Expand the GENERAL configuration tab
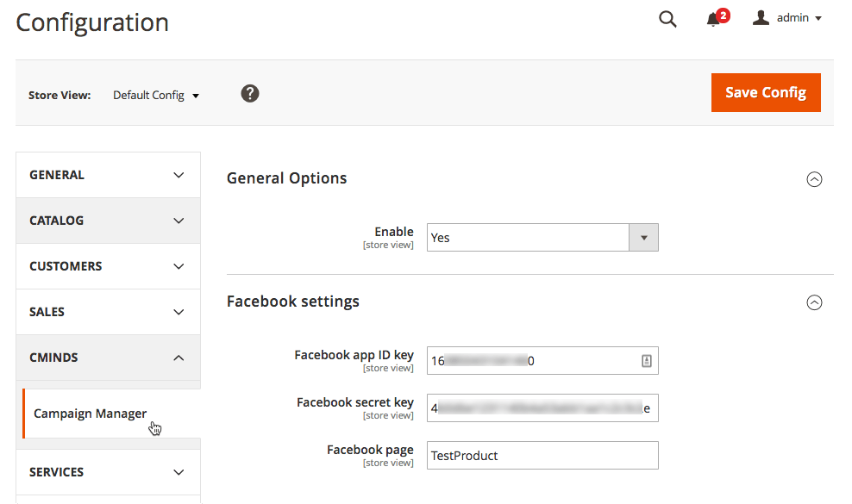852x504 pixels. point(108,175)
